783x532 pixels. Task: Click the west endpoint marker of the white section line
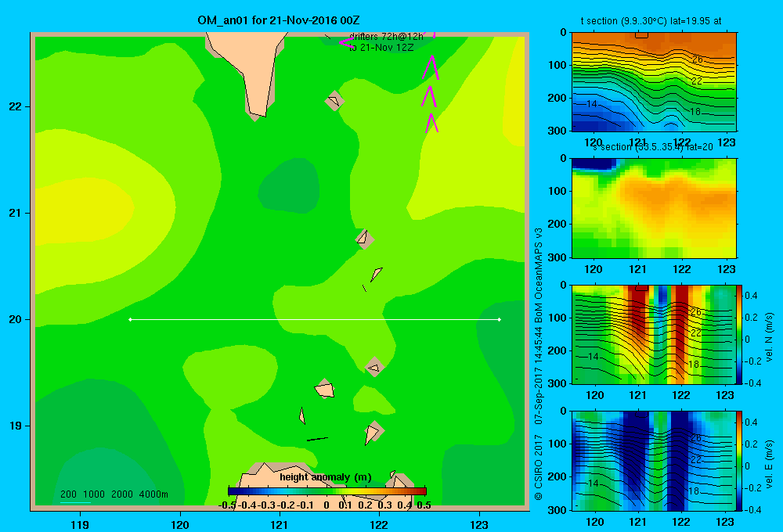click(130, 319)
